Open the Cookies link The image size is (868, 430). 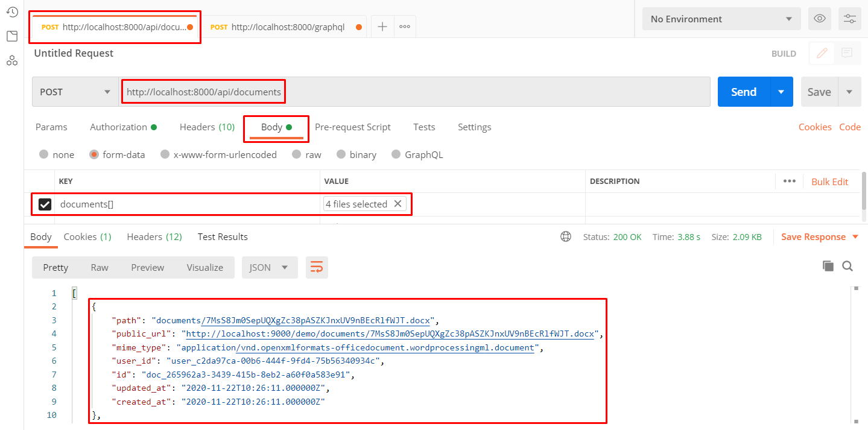[x=815, y=127]
